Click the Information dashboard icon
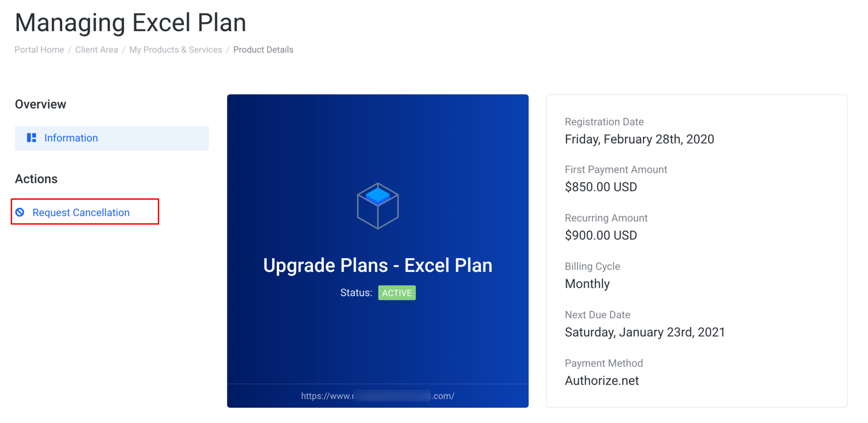This screenshot has width=868, height=423. tap(31, 138)
